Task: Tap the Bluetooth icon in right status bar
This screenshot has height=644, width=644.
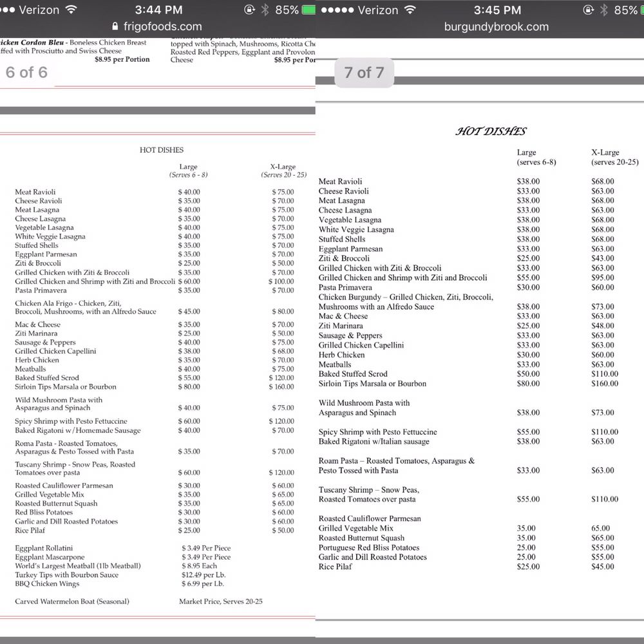Action: click(603, 10)
